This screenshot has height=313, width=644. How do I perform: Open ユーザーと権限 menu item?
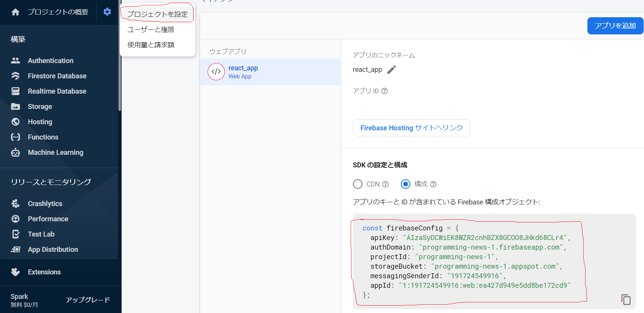pos(151,29)
